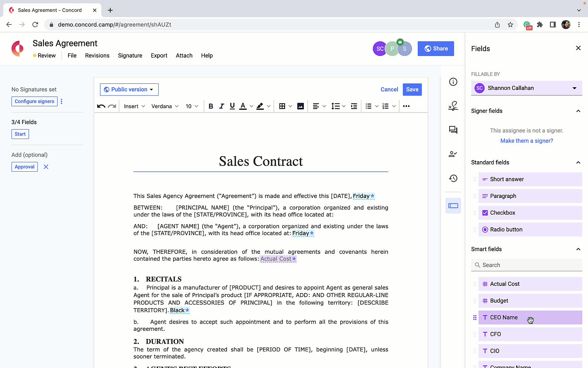Toggle bold formatting
This screenshot has height=368, width=588.
[211, 106]
